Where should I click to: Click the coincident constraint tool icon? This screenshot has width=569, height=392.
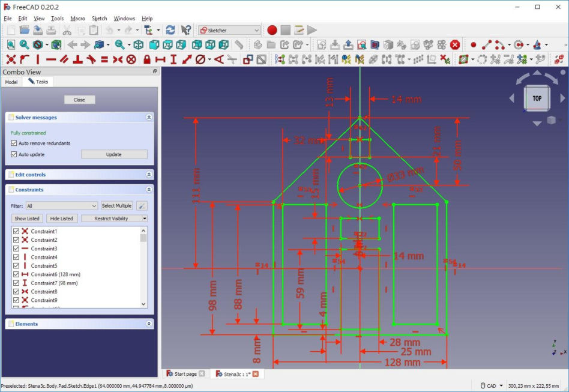[11, 59]
